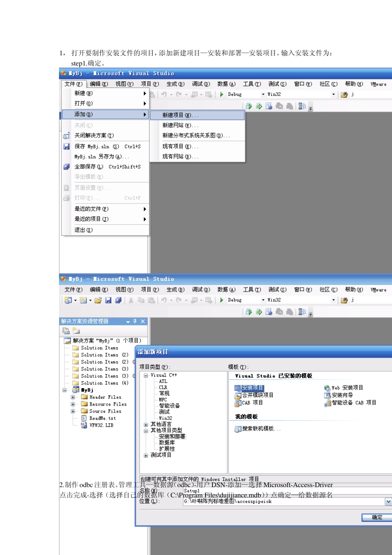Viewport: 392px width, 555px height.
Task: Select 安装和部署 under 其他项目类型
Action: [172, 436]
